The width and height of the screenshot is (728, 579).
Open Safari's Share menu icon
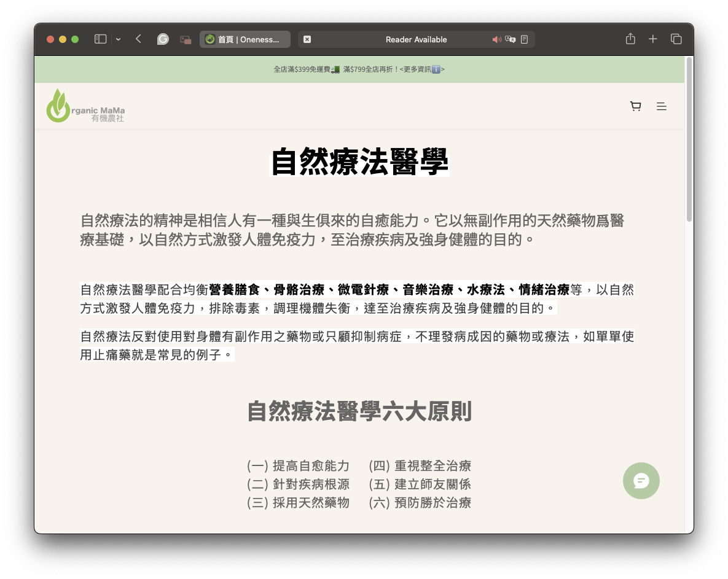[630, 38]
